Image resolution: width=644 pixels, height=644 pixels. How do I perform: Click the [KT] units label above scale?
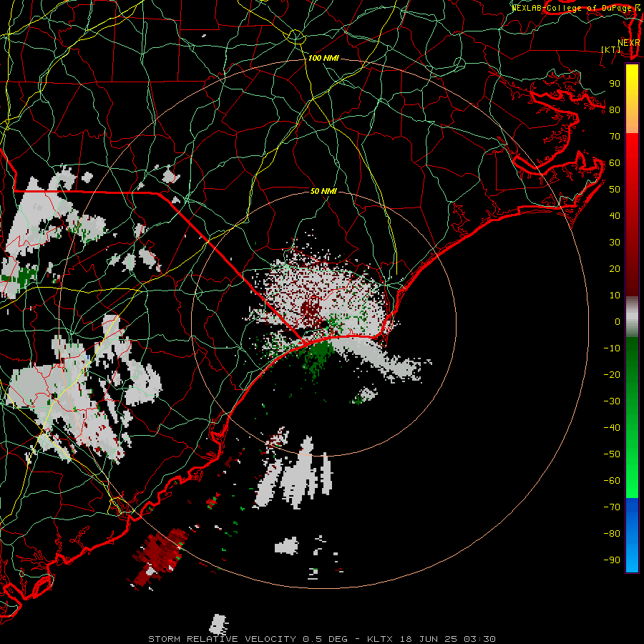pos(610,49)
